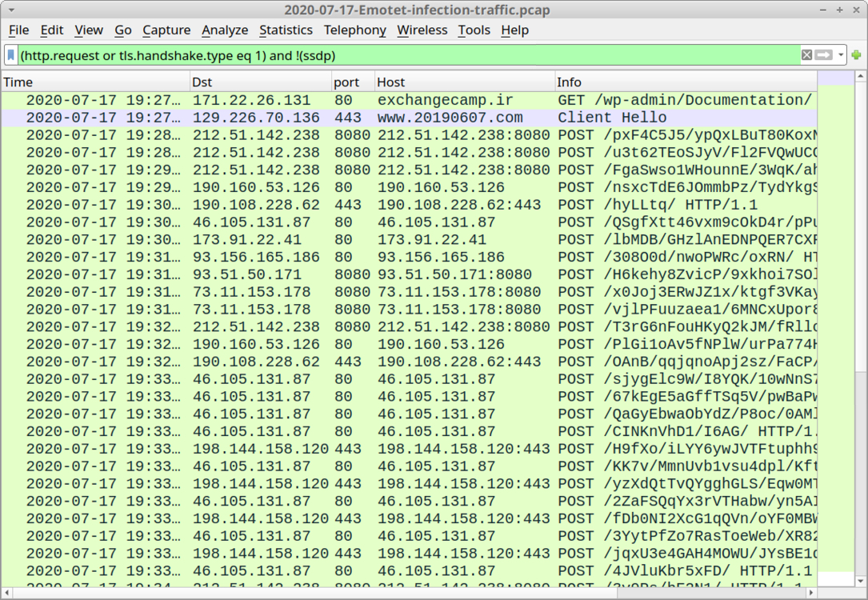Select the POST /QSgfXtt46vxm9cOkD4r/ packet row
Viewport: 868px width, 600px height.
[x=409, y=222]
